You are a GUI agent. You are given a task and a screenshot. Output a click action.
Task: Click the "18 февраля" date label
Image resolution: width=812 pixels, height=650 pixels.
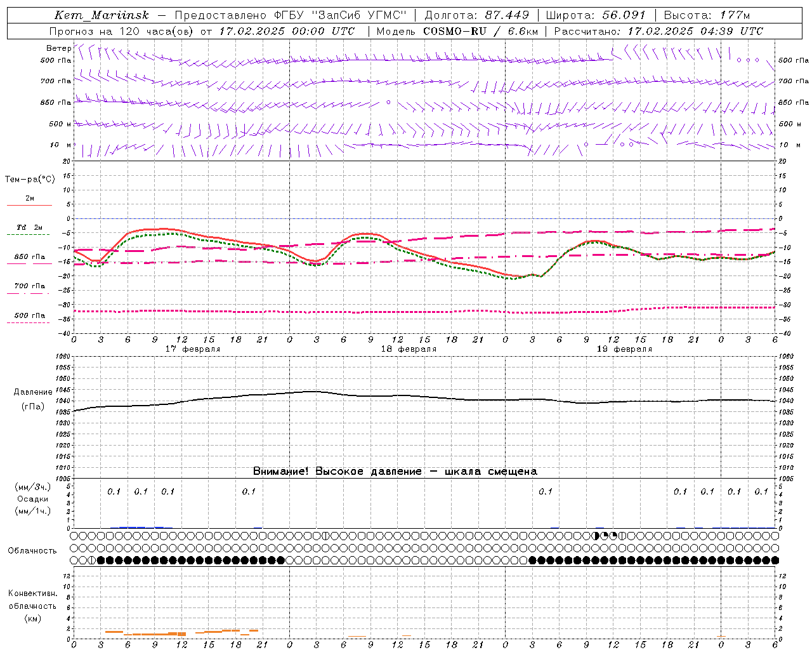tap(409, 349)
